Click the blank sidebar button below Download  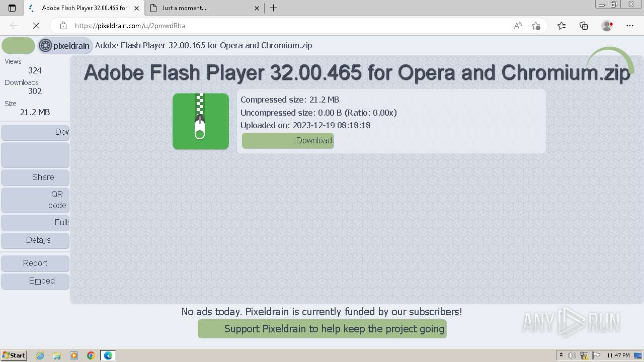[35, 155]
